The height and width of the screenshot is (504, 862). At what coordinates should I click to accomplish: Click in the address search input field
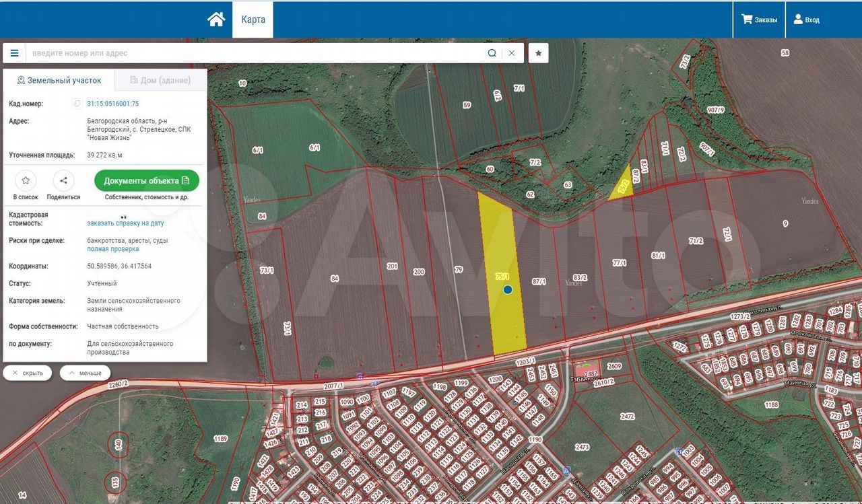click(x=256, y=53)
